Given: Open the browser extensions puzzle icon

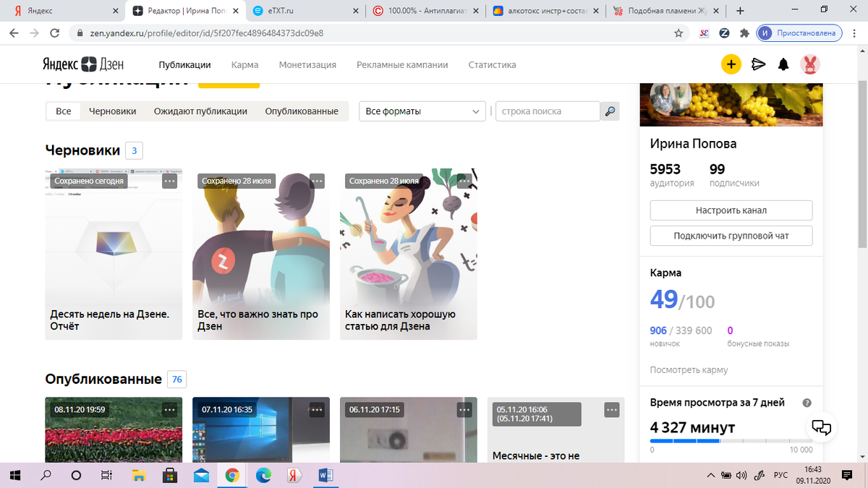Looking at the screenshot, I should pos(744,33).
